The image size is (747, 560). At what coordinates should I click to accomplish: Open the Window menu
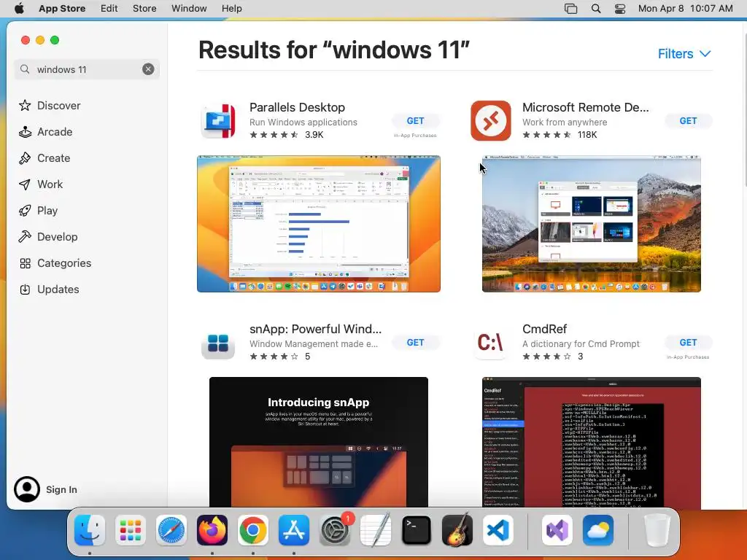(x=189, y=8)
